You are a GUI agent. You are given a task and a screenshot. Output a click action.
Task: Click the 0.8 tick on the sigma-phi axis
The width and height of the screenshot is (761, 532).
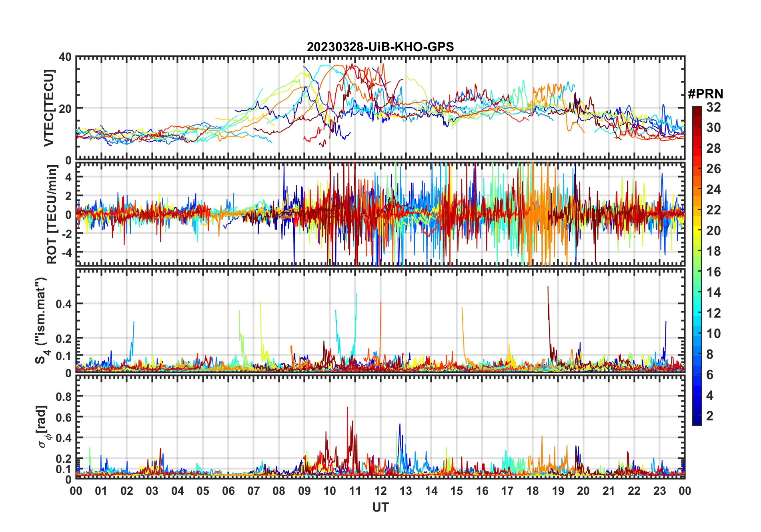click(x=64, y=396)
